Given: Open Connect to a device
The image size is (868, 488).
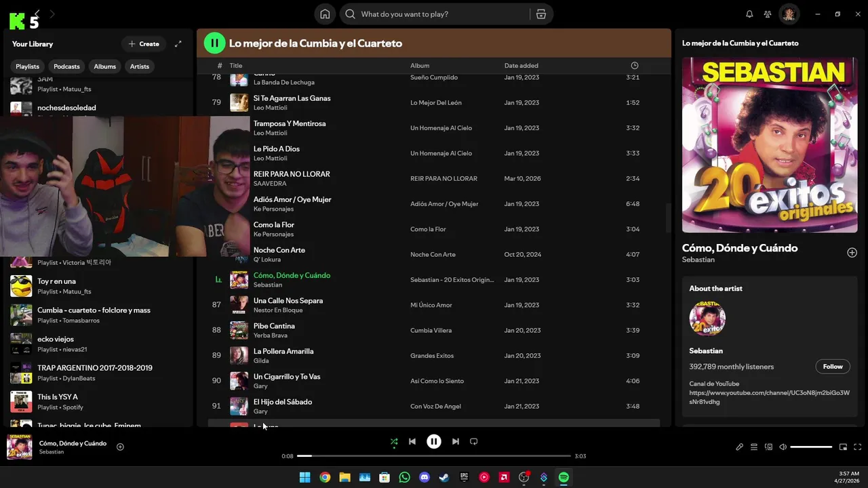Looking at the screenshot, I should [x=768, y=447].
